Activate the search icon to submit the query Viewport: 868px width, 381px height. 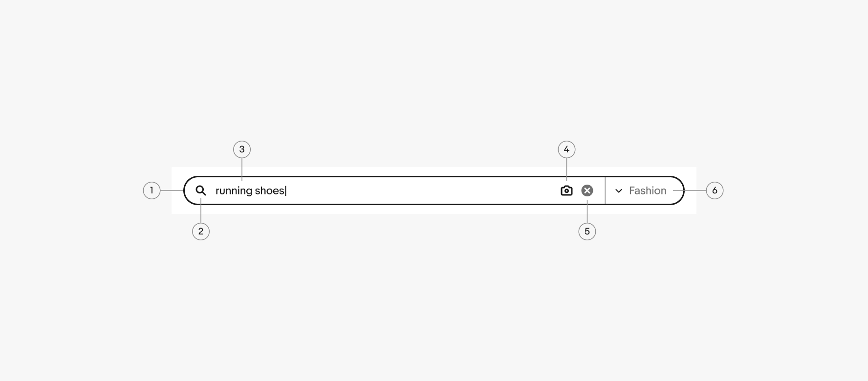coord(201,191)
